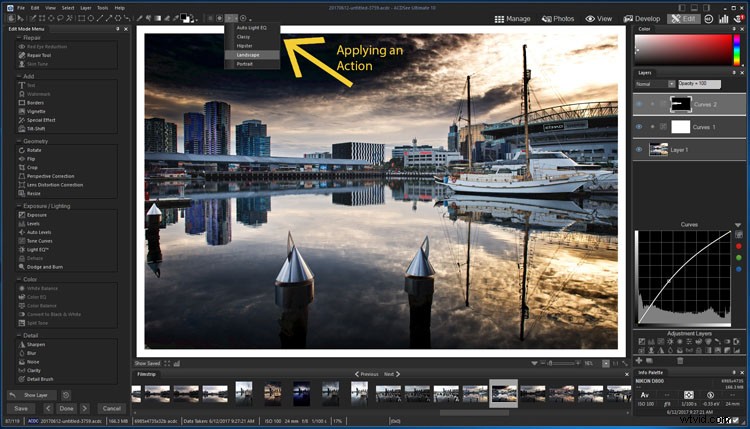Open the Rotate tool

(33, 150)
